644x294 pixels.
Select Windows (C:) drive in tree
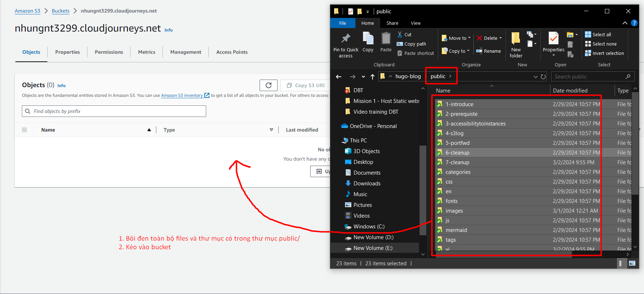(x=369, y=227)
